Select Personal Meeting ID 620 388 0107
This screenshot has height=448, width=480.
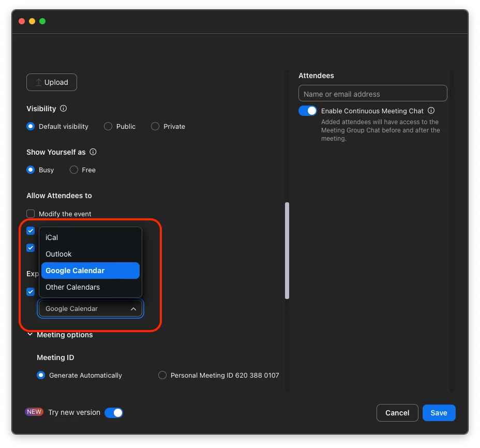[162, 375]
